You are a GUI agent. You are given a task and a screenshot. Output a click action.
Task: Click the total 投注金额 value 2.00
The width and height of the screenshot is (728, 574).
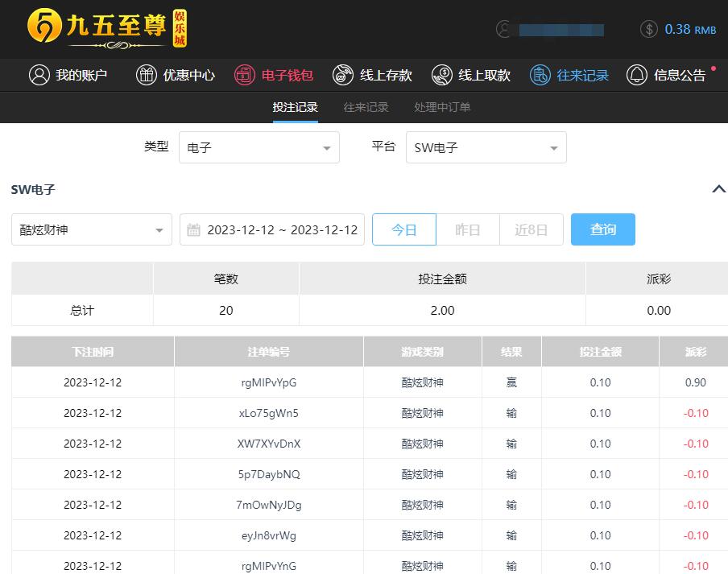click(442, 311)
